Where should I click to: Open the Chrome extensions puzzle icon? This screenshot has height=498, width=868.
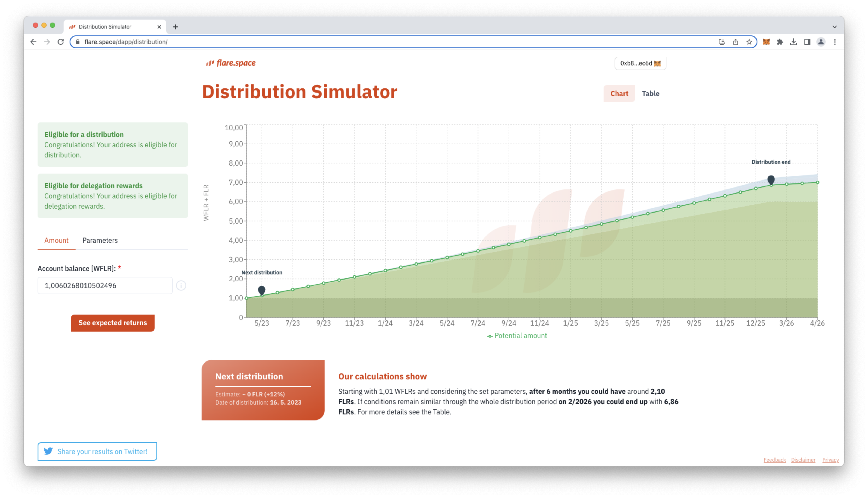(x=780, y=42)
